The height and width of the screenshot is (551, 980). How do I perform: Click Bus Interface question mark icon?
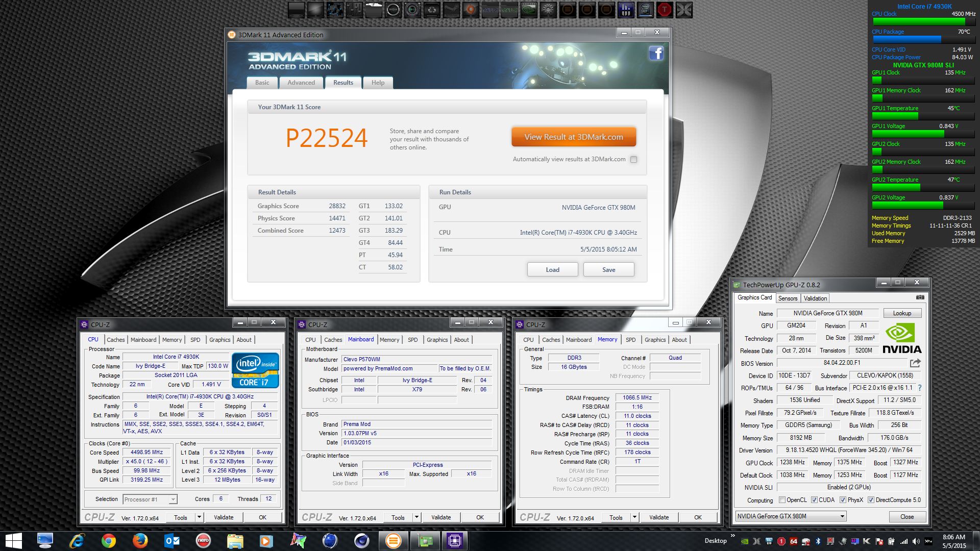[x=920, y=388]
